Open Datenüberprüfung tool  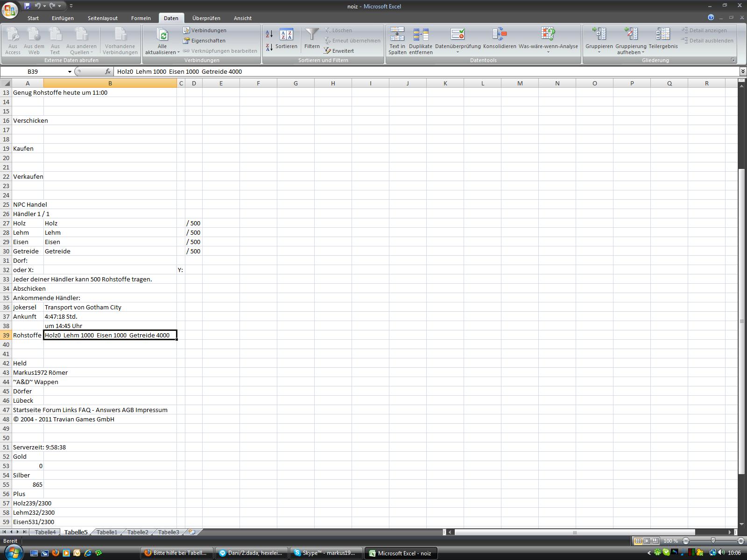click(x=458, y=40)
